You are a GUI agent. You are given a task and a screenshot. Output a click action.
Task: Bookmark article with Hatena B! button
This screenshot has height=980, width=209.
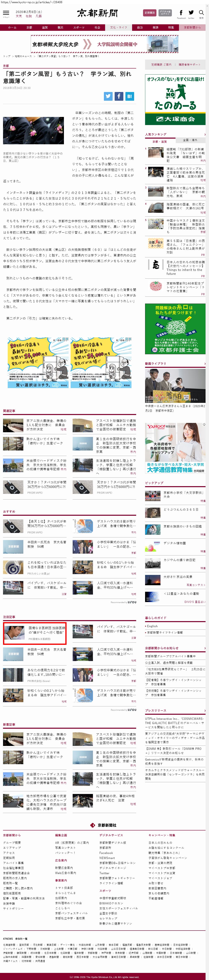[130, 96]
